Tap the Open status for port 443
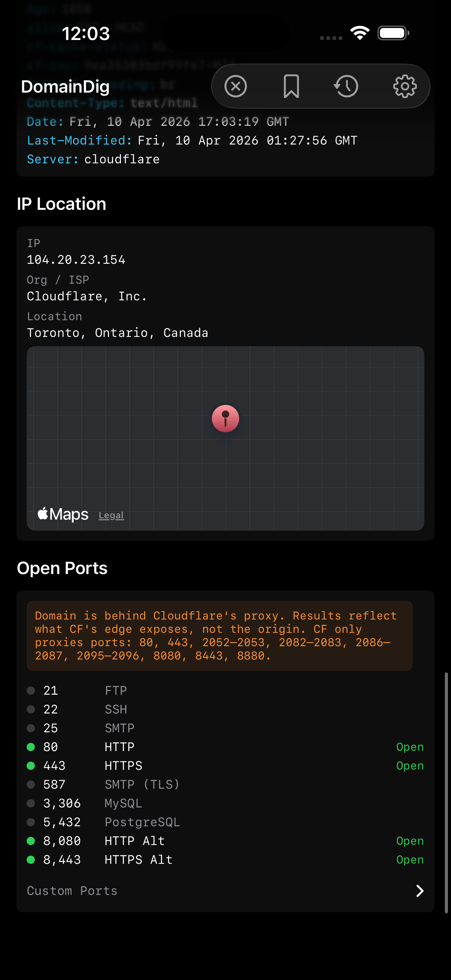451x980 pixels. tap(410, 766)
